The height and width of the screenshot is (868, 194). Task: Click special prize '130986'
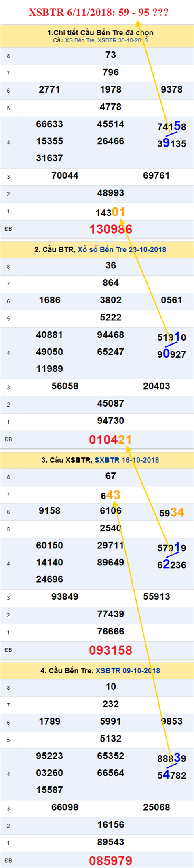tap(110, 229)
